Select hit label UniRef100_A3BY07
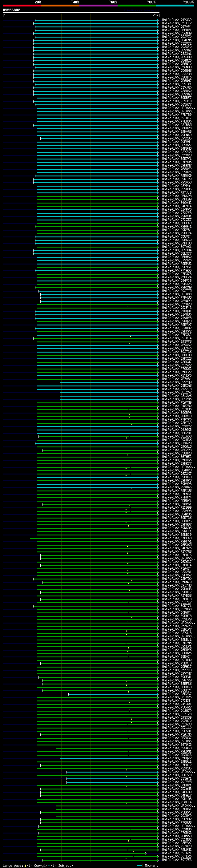197x868 pixels. [x=176, y=843]
